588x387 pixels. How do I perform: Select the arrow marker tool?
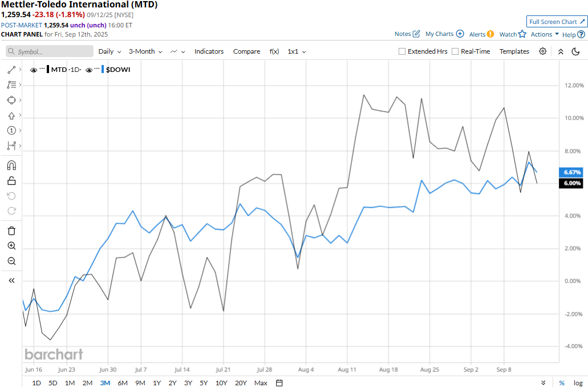click(x=11, y=116)
